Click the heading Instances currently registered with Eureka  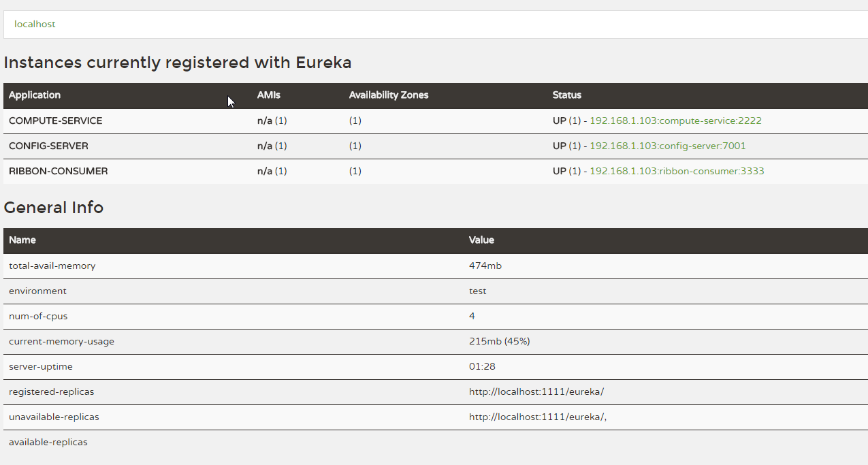click(178, 63)
